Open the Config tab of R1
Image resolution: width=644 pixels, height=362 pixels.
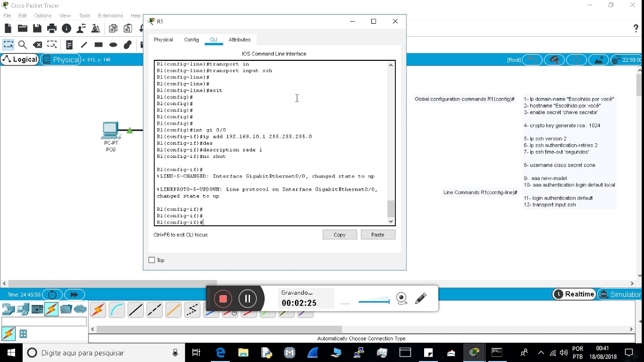[x=192, y=40]
